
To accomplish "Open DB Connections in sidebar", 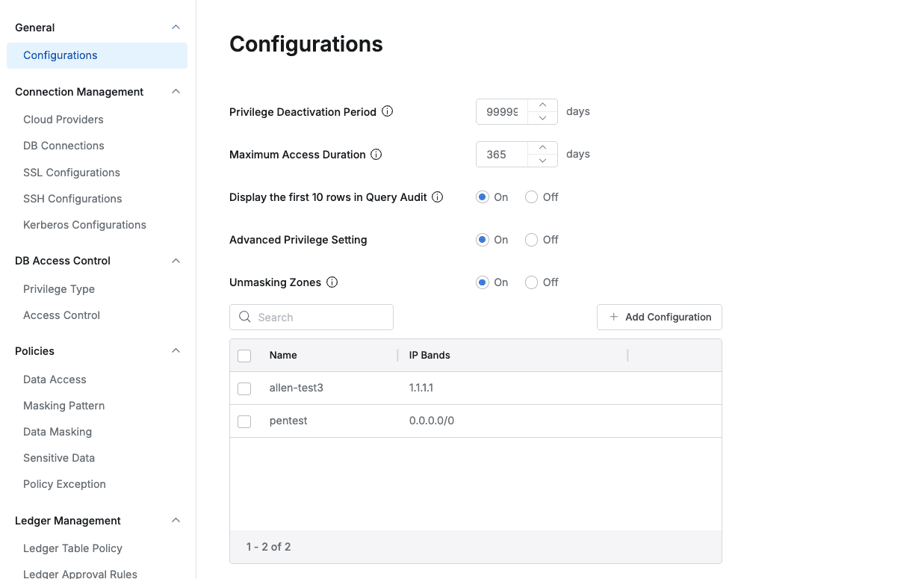I will (63, 146).
